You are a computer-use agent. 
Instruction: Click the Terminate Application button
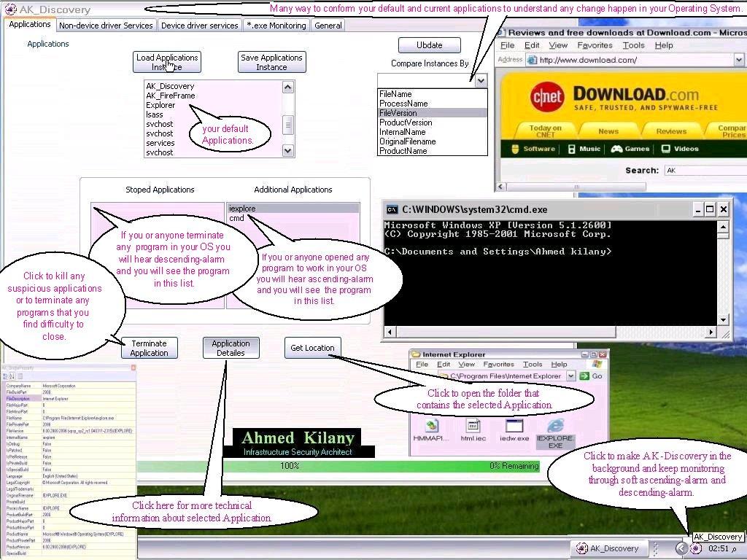tap(149, 348)
